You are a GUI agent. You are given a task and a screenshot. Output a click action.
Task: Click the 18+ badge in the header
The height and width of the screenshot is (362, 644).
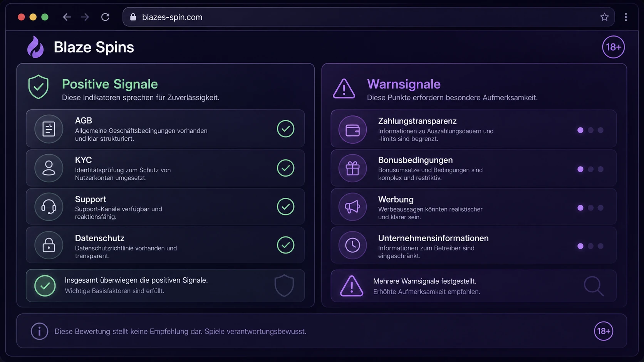613,47
